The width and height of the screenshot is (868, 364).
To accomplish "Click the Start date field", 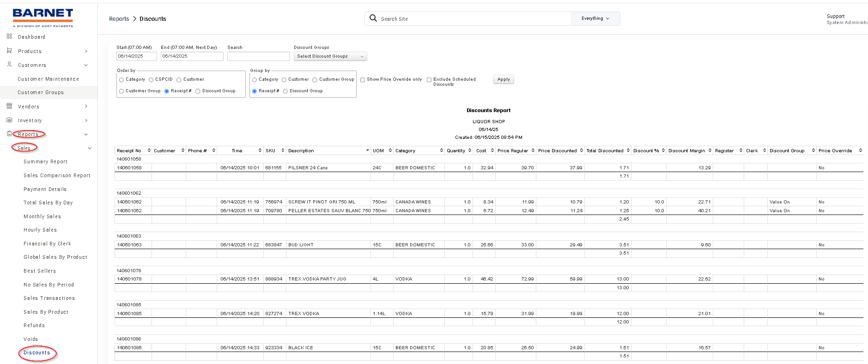I will tap(137, 56).
